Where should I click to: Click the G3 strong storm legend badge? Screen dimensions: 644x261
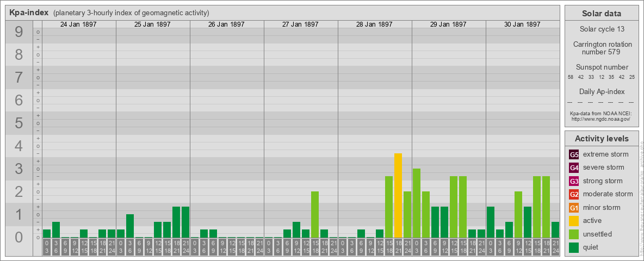pyautogui.click(x=574, y=181)
